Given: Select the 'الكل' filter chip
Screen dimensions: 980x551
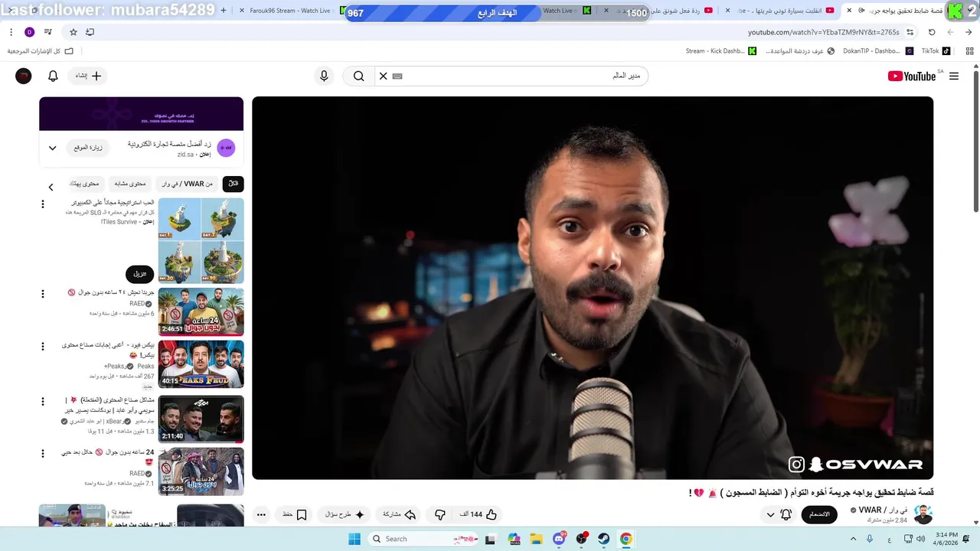Looking at the screenshot, I should (233, 184).
